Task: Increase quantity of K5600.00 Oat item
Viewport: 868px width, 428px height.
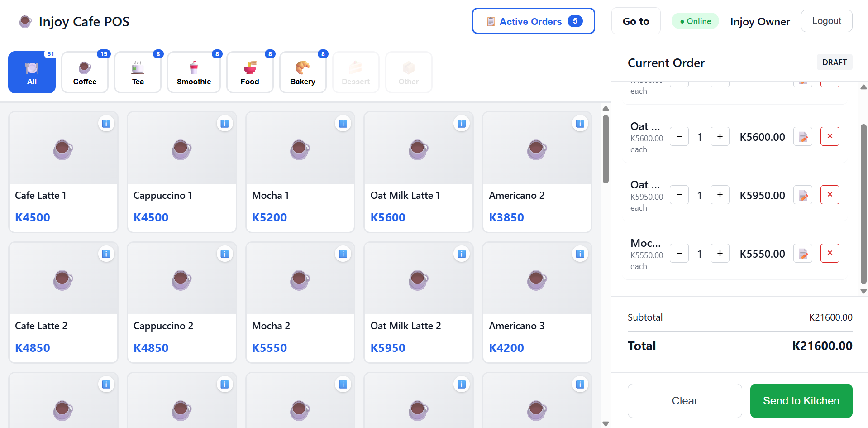Action: (x=720, y=136)
